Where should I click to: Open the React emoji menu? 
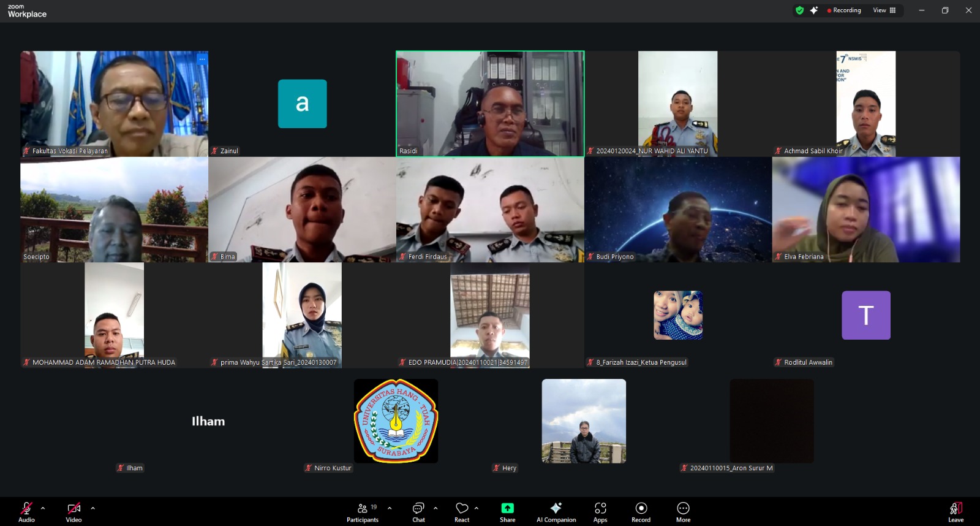[462, 511]
